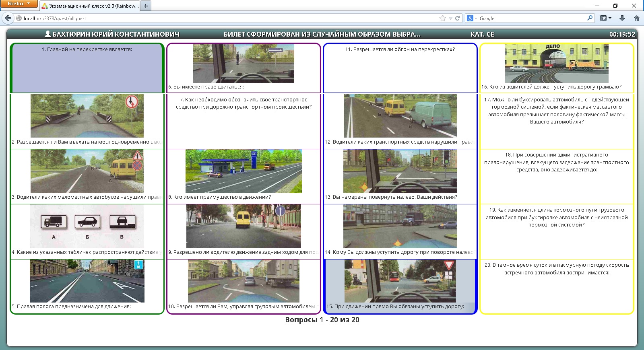Click the page icon in the address bar

(19, 18)
